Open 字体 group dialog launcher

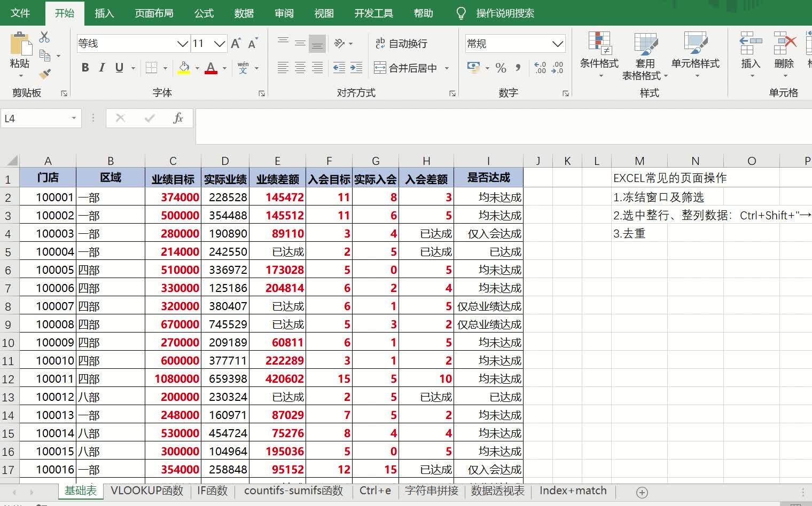(262, 93)
